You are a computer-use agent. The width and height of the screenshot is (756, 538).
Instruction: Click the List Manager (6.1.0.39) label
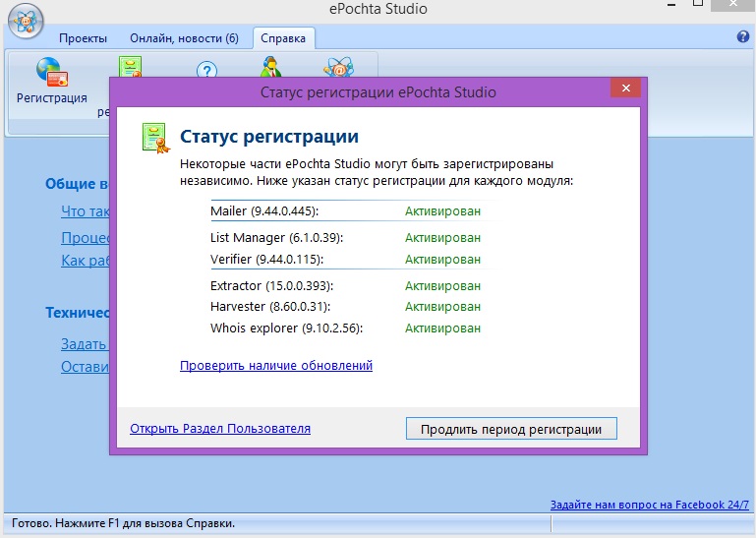point(277,237)
